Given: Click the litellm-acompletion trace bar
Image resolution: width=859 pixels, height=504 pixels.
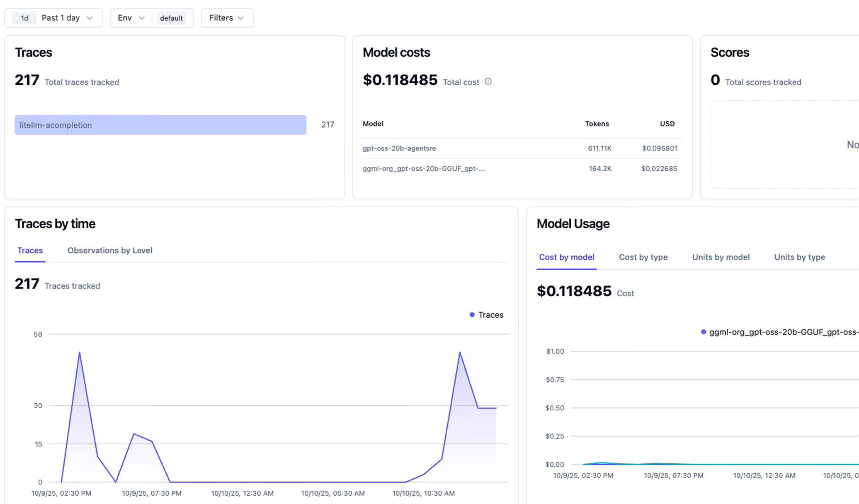Looking at the screenshot, I should tap(160, 125).
